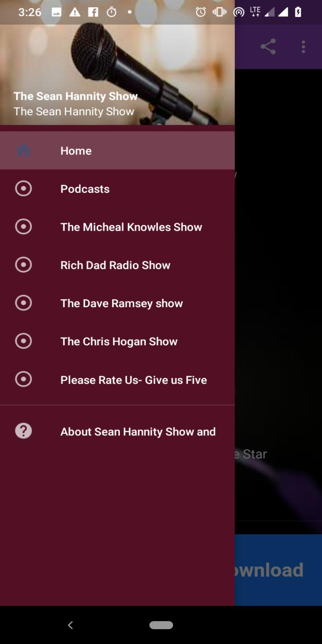This screenshot has width=322, height=644.
Task: Tap the circle icon beside The Micheal Knowles Show
Action: [x=23, y=227]
